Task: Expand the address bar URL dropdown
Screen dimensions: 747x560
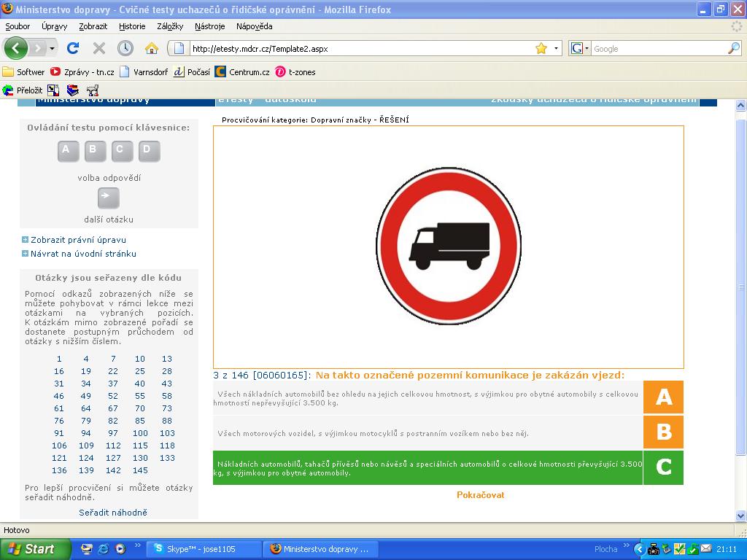Action: [556, 49]
